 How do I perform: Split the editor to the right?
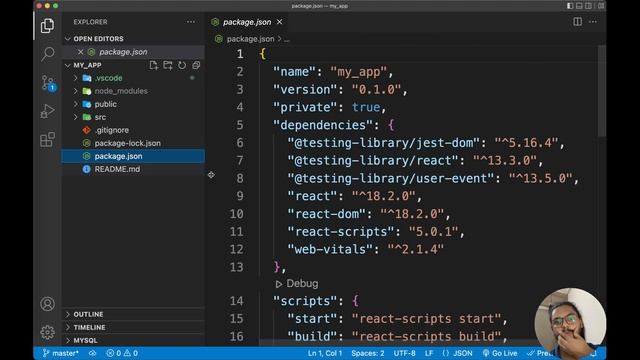coord(578,22)
